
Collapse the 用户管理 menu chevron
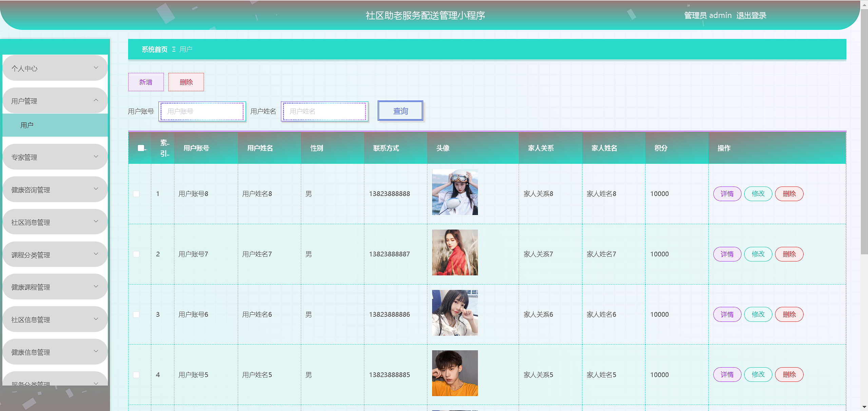point(96,100)
